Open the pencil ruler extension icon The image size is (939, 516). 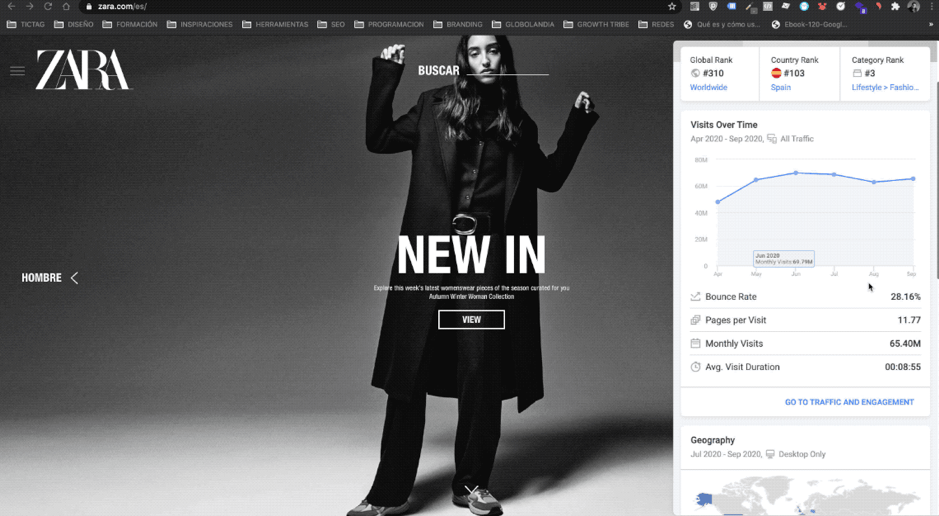click(x=750, y=7)
